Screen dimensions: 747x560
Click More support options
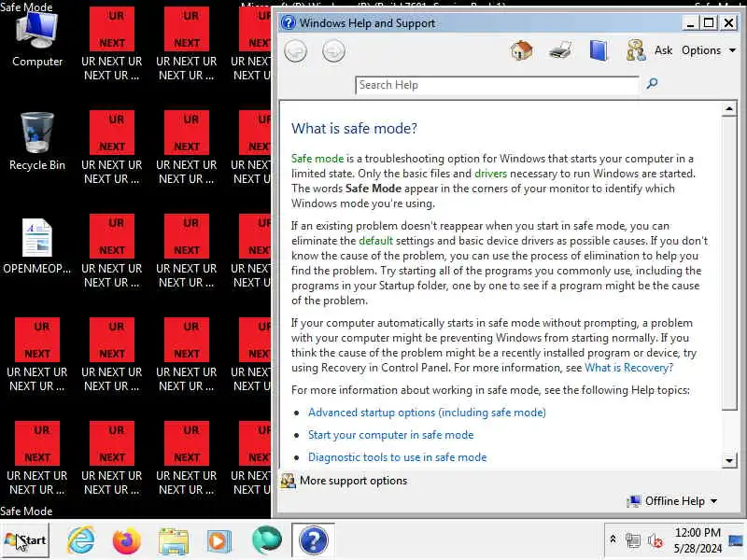[344, 481]
